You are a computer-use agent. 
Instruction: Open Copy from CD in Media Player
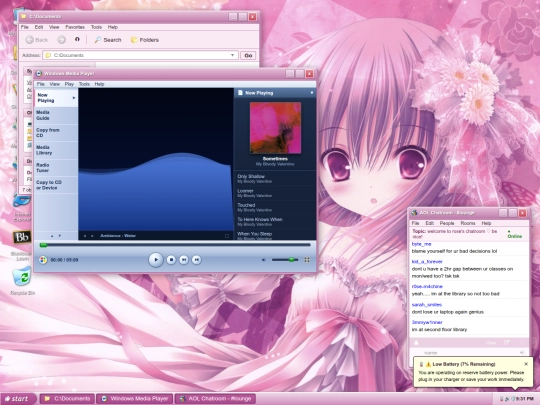tap(55, 133)
